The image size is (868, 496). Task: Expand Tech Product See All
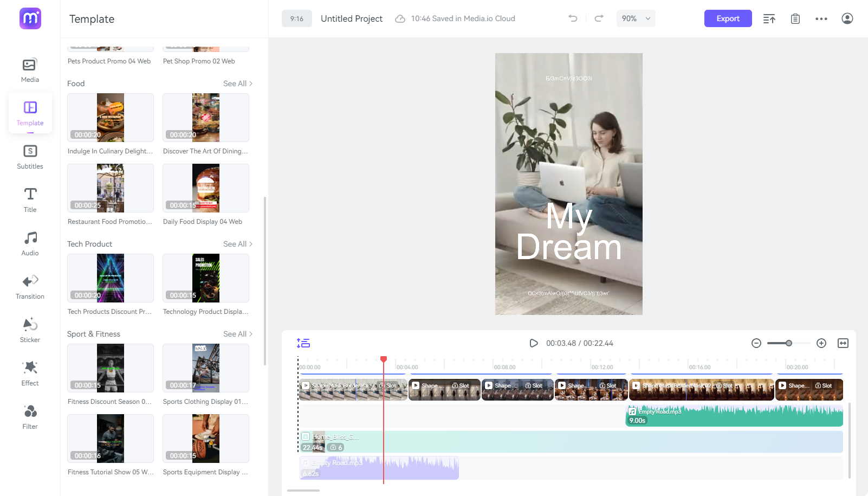coord(238,244)
